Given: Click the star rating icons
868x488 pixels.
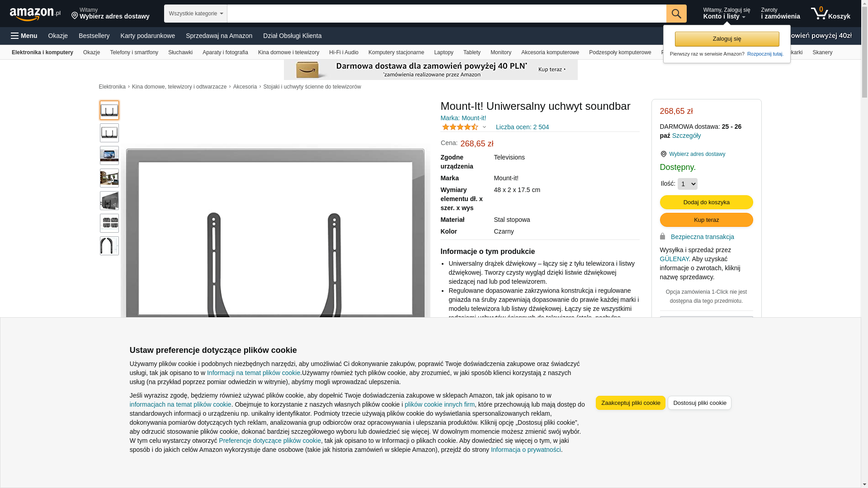Looking at the screenshot, I should tap(460, 127).
